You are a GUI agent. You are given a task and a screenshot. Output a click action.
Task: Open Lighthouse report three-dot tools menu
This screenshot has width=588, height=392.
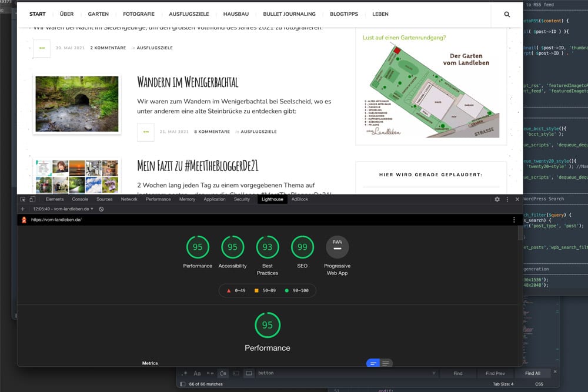[x=514, y=220]
